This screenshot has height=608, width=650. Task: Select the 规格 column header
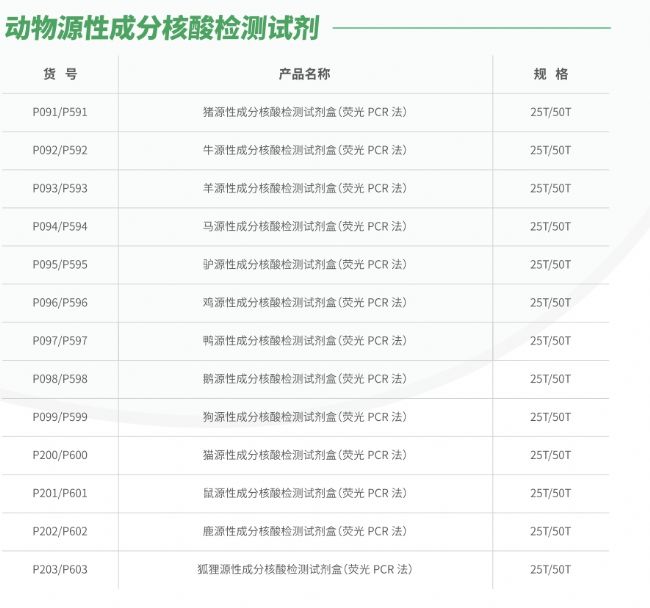click(551, 74)
